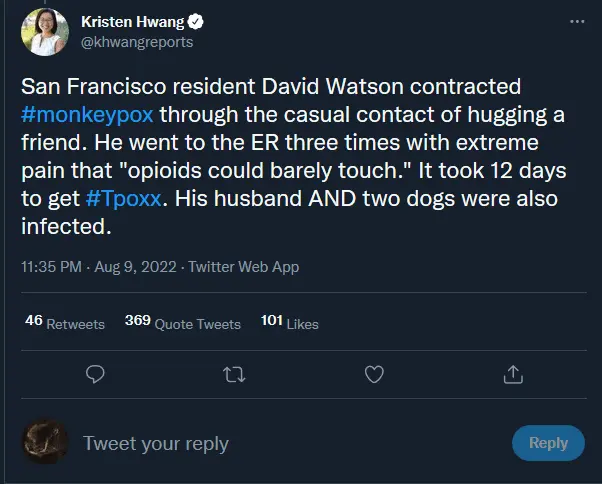Open the three-dot more options menu
602x484 pixels.
[x=576, y=21]
